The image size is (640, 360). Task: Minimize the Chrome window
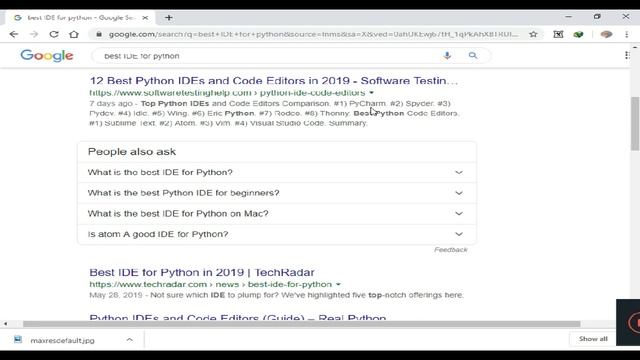point(568,17)
